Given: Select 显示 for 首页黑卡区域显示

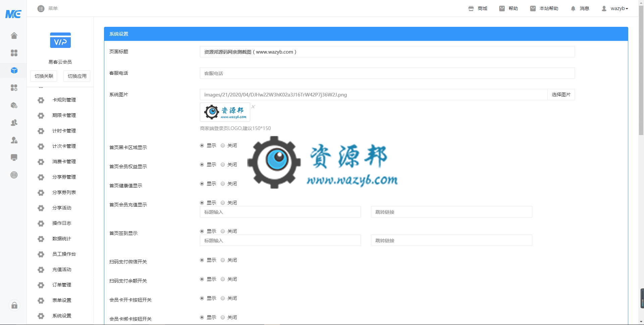Looking at the screenshot, I should point(202,145).
